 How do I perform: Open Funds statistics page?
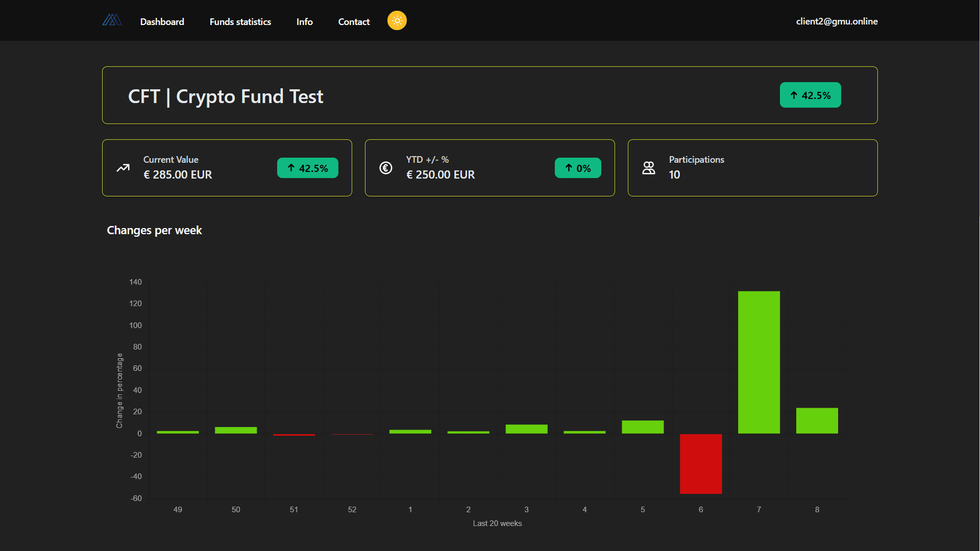click(240, 21)
